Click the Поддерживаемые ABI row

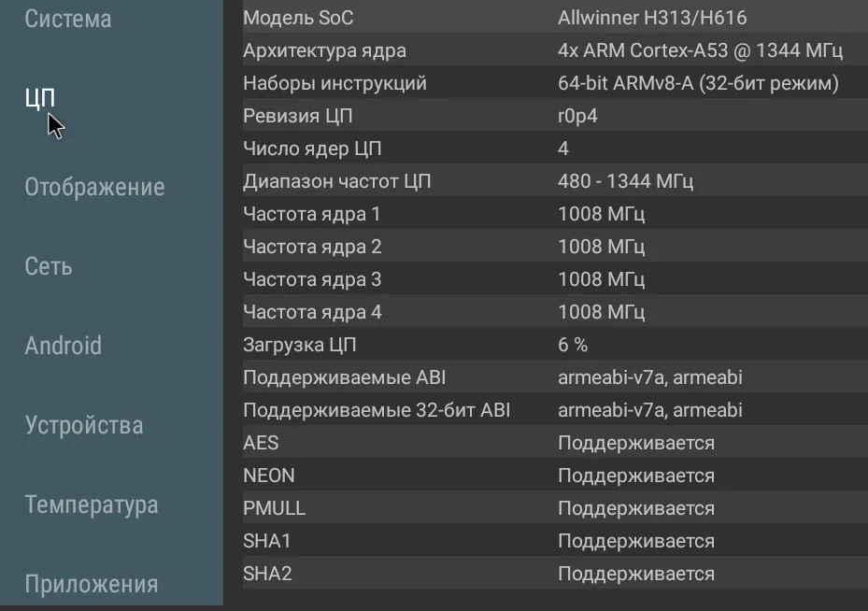click(x=548, y=377)
